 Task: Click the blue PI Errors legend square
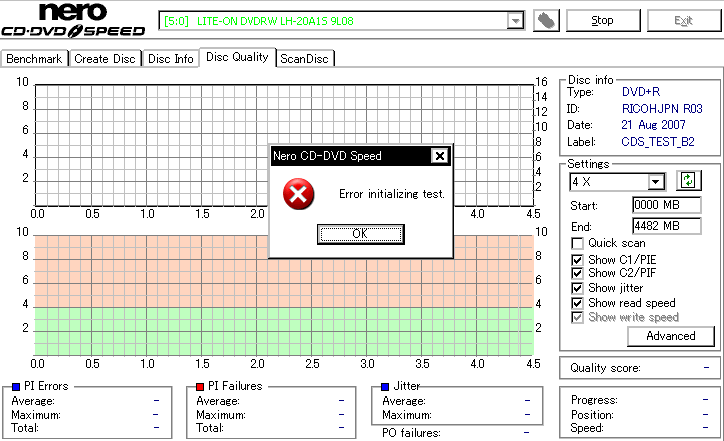tap(16, 387)
